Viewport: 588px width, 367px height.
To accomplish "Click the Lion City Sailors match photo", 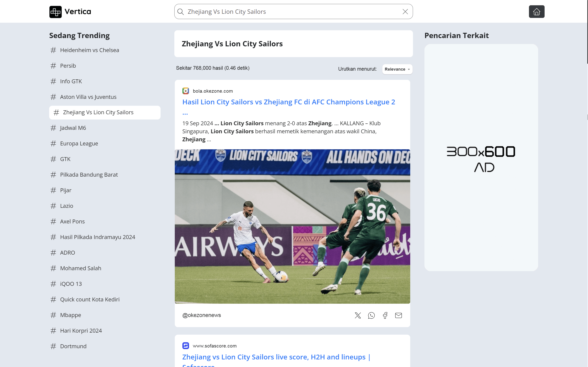I will (x=292, y=226).
